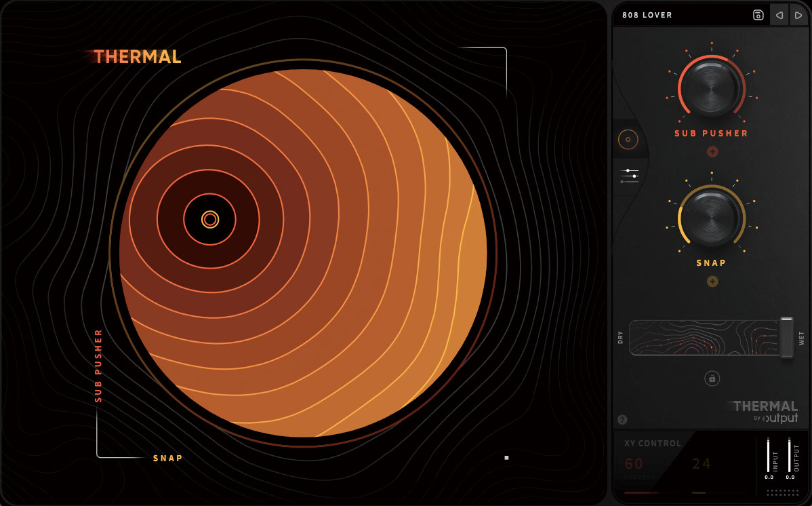Switch to the XY circle view tab

coord(628,140)
